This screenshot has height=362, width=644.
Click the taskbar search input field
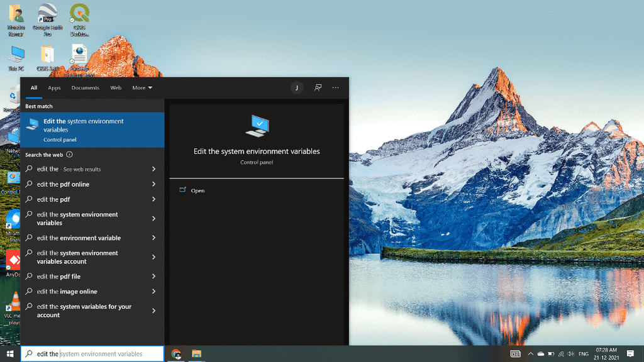tap(92, 353)
